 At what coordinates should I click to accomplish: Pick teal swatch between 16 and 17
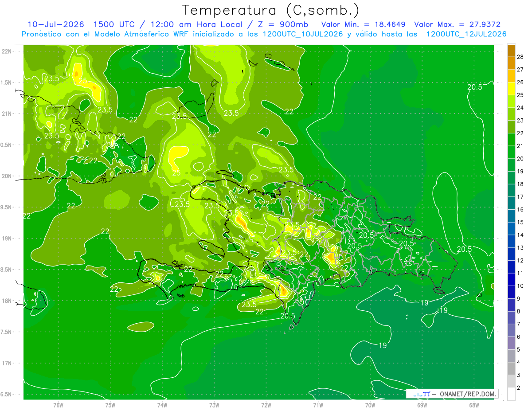[x=511, y=204]
